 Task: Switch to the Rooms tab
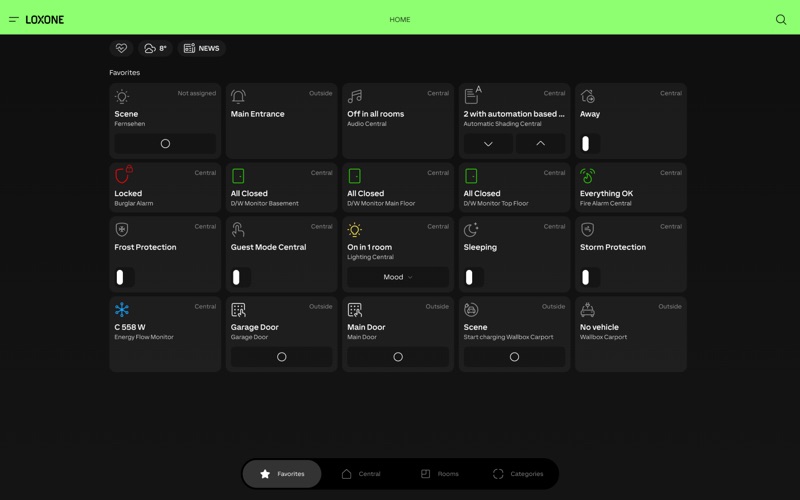439,474
